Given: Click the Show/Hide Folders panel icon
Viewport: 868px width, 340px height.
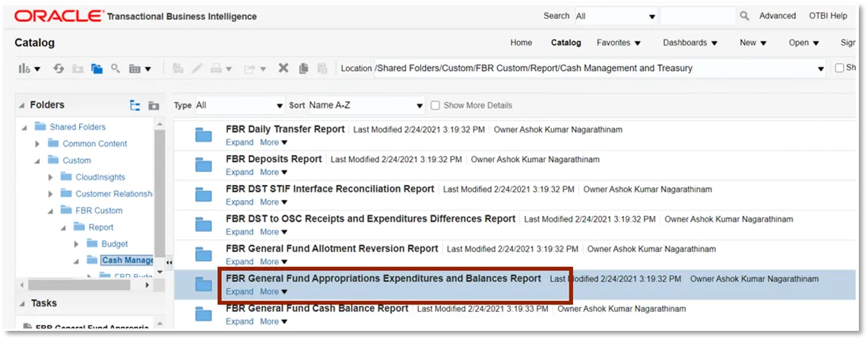Looking at the screenshot, I should coord(97,68).
